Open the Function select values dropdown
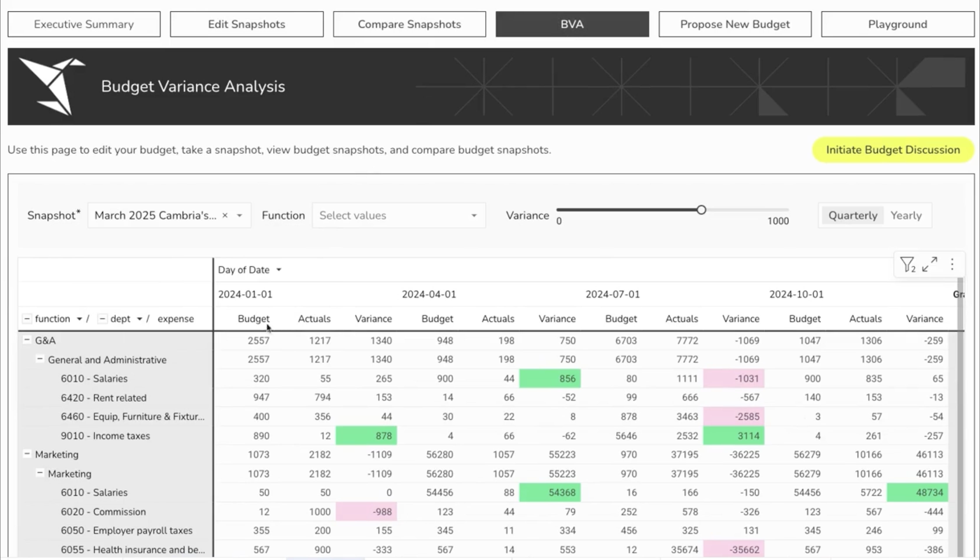Screen dimensions: 980x560 point(398,215)
